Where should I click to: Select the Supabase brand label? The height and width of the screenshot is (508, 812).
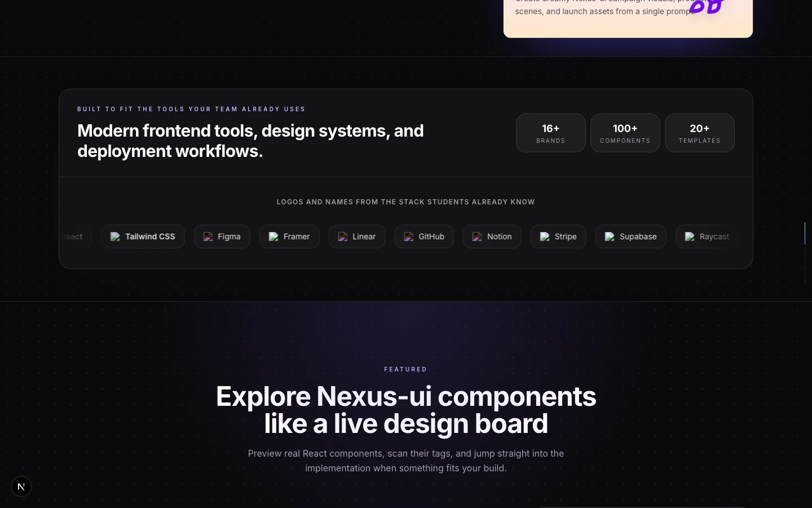(638, 237)
